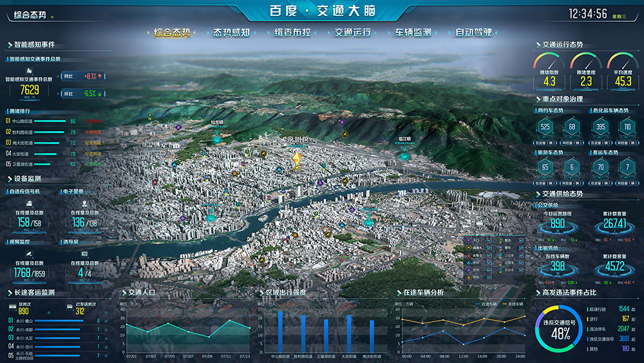This screenshot has width=644, height=363.
Task: Select the 临江镇 teal location beacon
Action: tap(405, 155)
